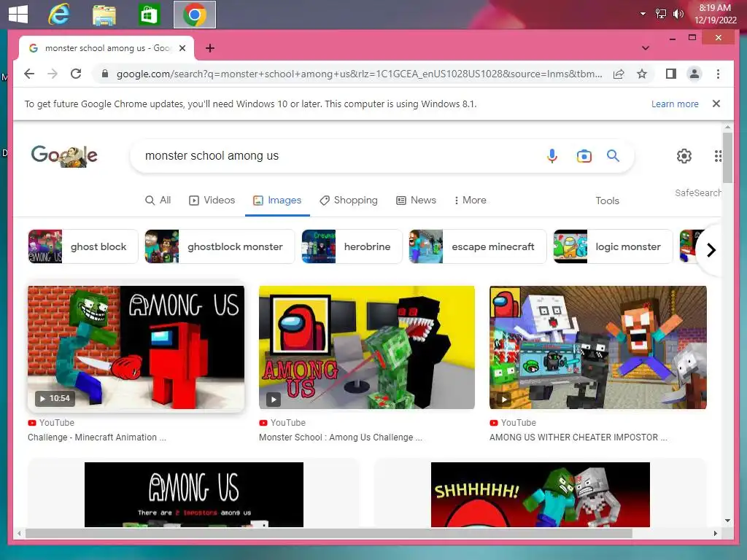Filter by the ghost block chip

(83, 246)
